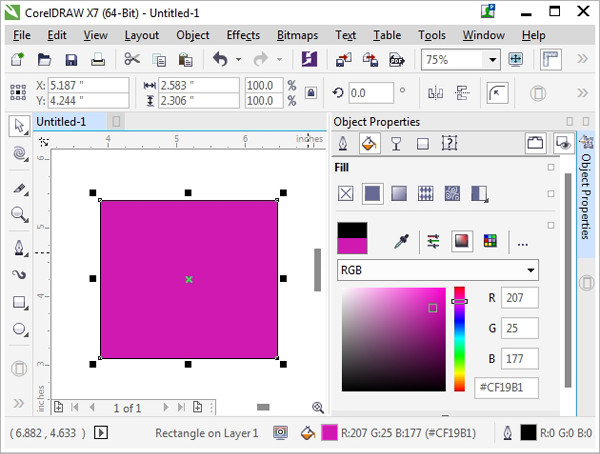Viewport: 600px width, 454px height.
Task: Select the Freehand pen tool in the toolbox
Action: (19, 248)
